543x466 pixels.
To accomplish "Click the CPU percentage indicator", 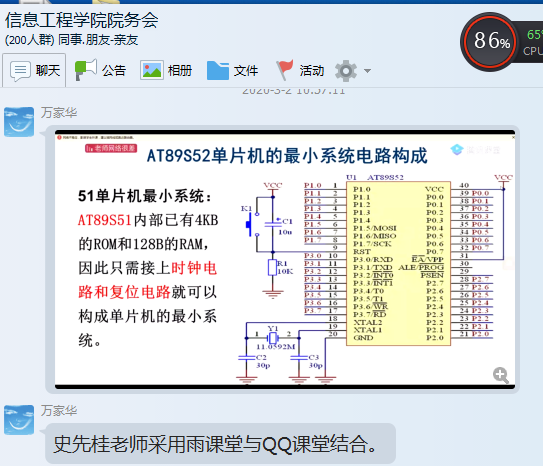I will (x=533, y=42).
